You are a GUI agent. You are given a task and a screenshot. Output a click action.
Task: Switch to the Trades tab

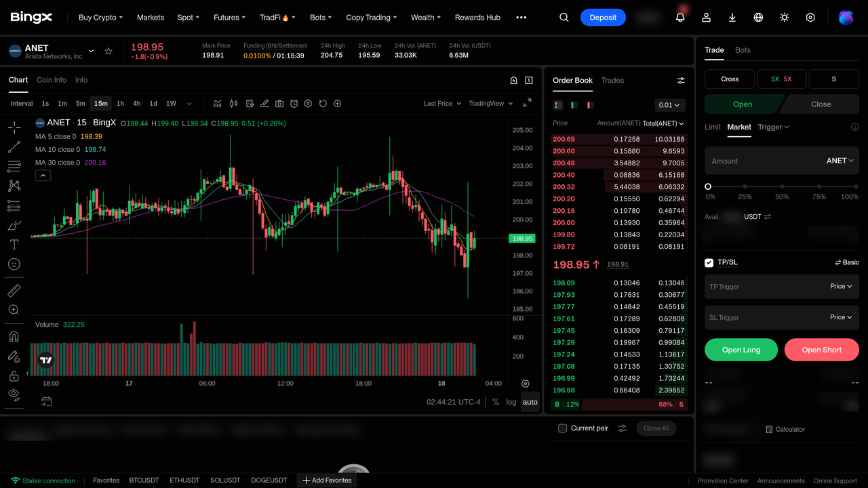[x=612, y=81]
